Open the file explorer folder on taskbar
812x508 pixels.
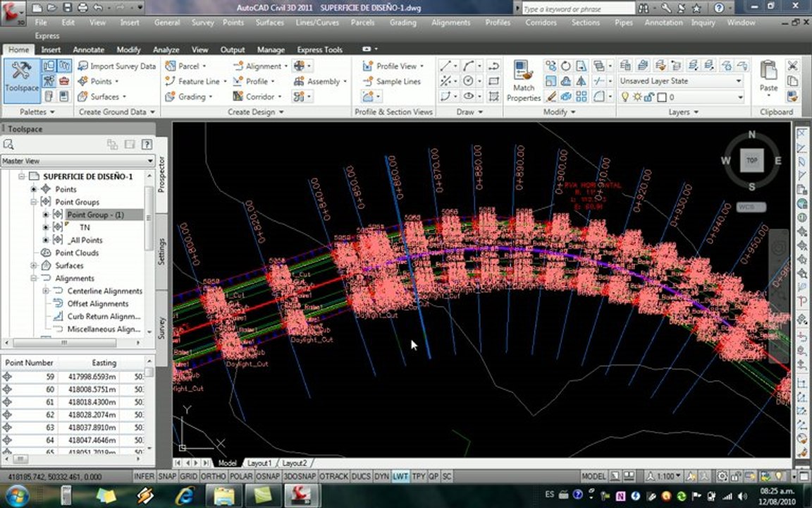point(224,495)
